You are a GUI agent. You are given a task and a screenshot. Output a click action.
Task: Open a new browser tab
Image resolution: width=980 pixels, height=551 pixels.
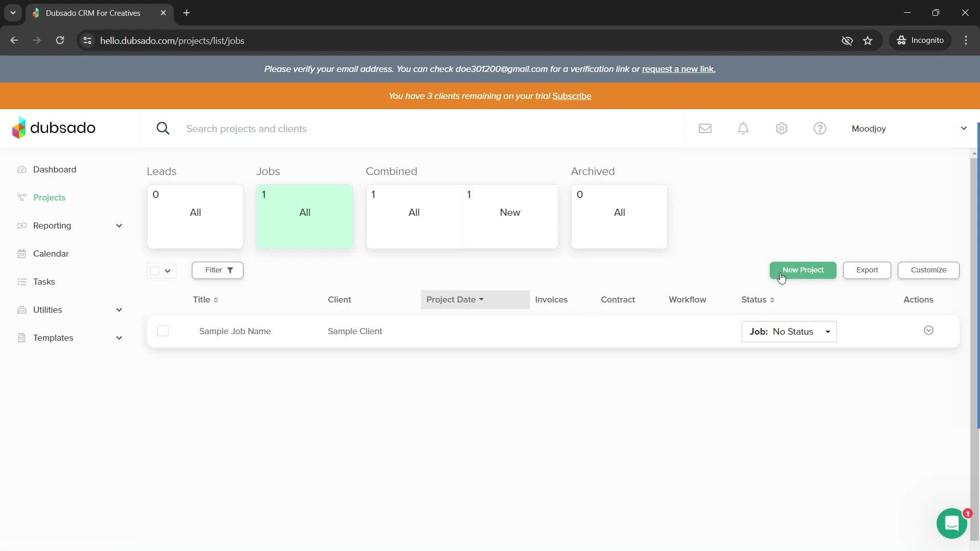click(x=186, y=13)
